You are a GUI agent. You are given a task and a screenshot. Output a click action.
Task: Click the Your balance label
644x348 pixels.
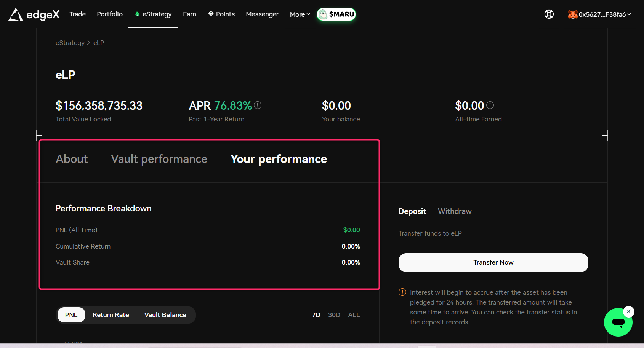(x=341, y=119)
